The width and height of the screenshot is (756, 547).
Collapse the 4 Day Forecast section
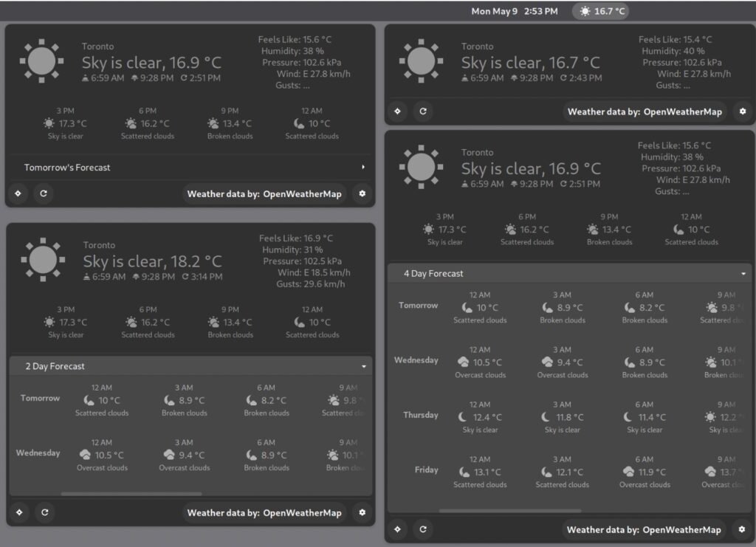coord(569,273)
